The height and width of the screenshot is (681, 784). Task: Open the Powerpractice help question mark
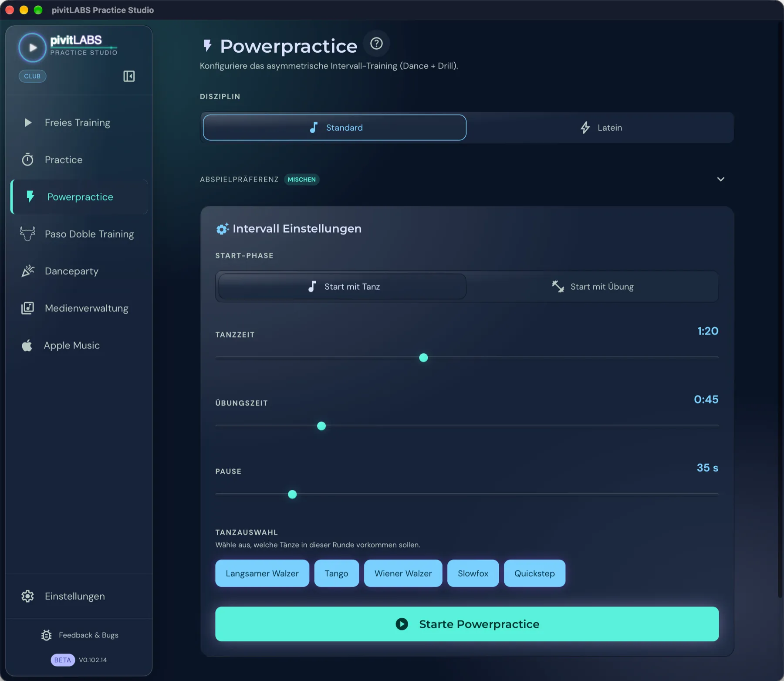click(376, 44)
